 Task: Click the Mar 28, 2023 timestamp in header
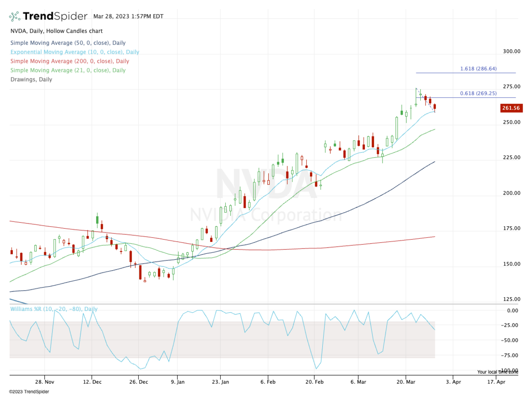[x=128, y=16]
